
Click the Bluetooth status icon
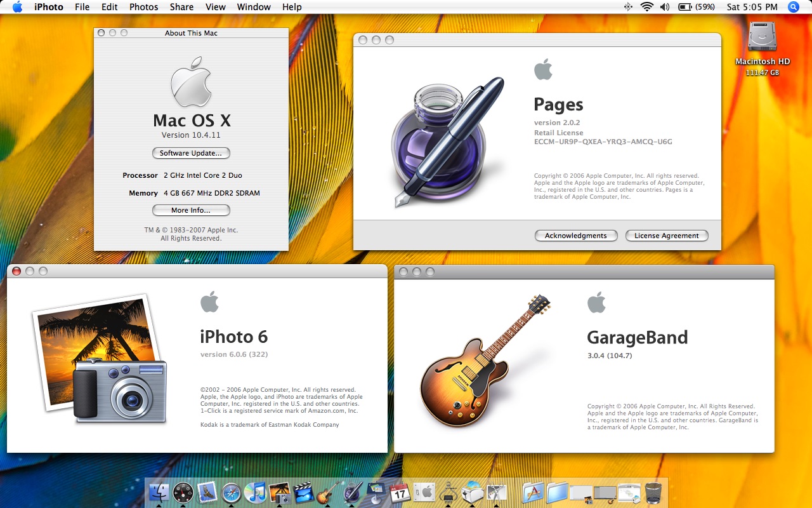coord(628,7)
